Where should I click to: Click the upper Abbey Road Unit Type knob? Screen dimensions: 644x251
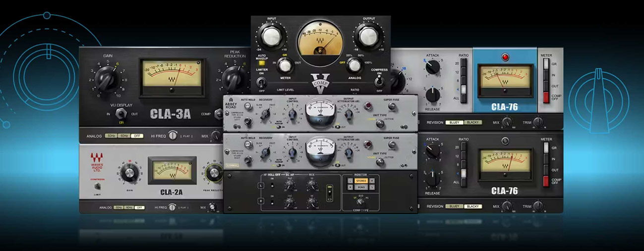coord(380,123)
